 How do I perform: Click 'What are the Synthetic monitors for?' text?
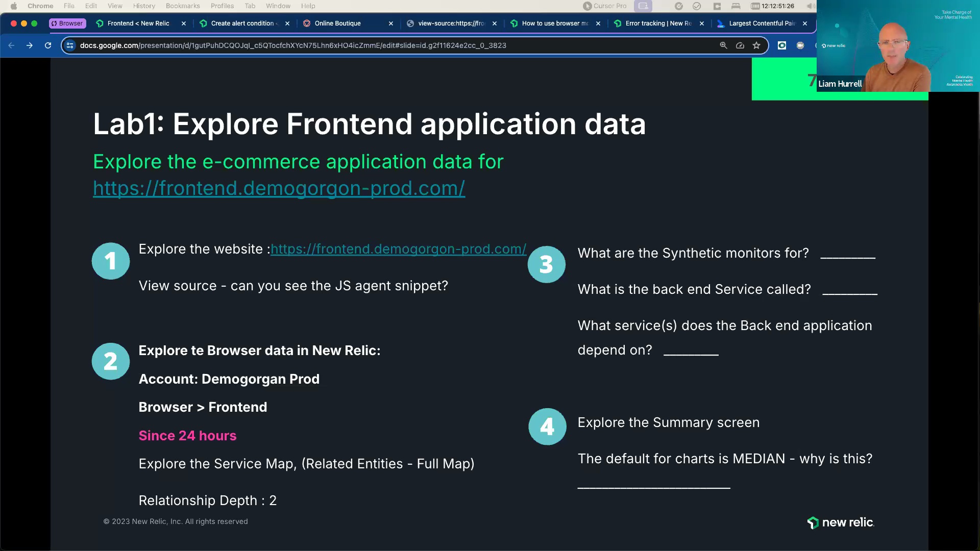(693, 253)
